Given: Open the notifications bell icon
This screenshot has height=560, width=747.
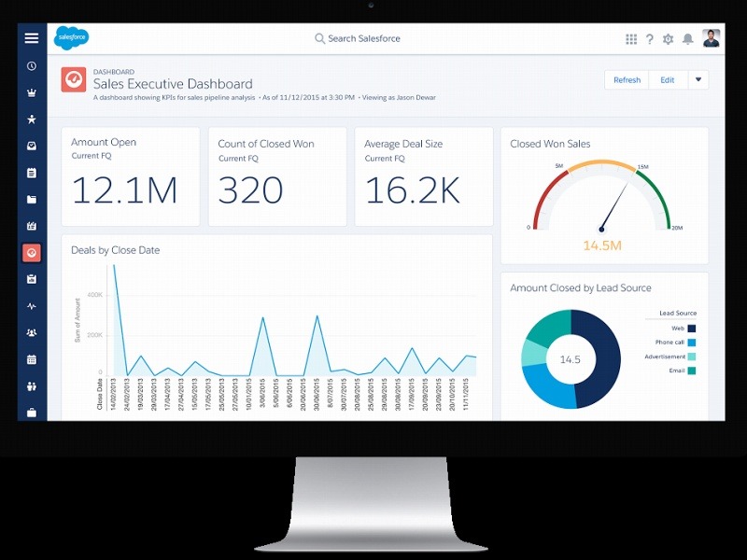Looking at the screenshot, I should [x=687, y=39].
